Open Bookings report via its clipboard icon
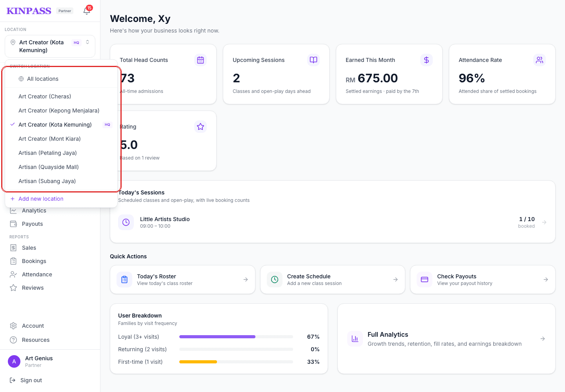565x392 pixels. coord(13,261)
